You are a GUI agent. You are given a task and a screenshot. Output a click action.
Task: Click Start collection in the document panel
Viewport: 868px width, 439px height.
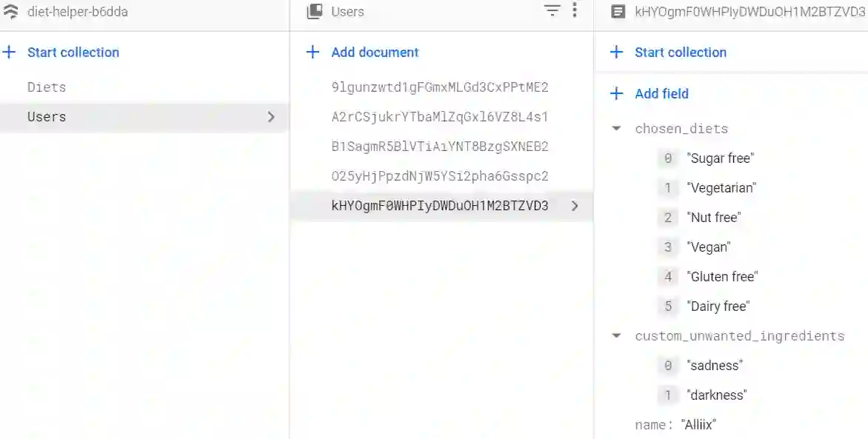(x=680, y=53)
